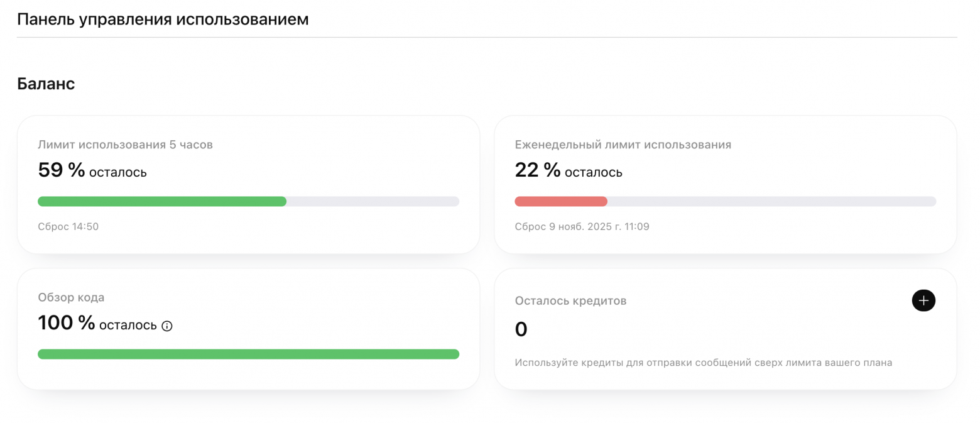Viewport: 980px width, 423px height.
Task: Click the 0 credits counter
Action: 520,329
